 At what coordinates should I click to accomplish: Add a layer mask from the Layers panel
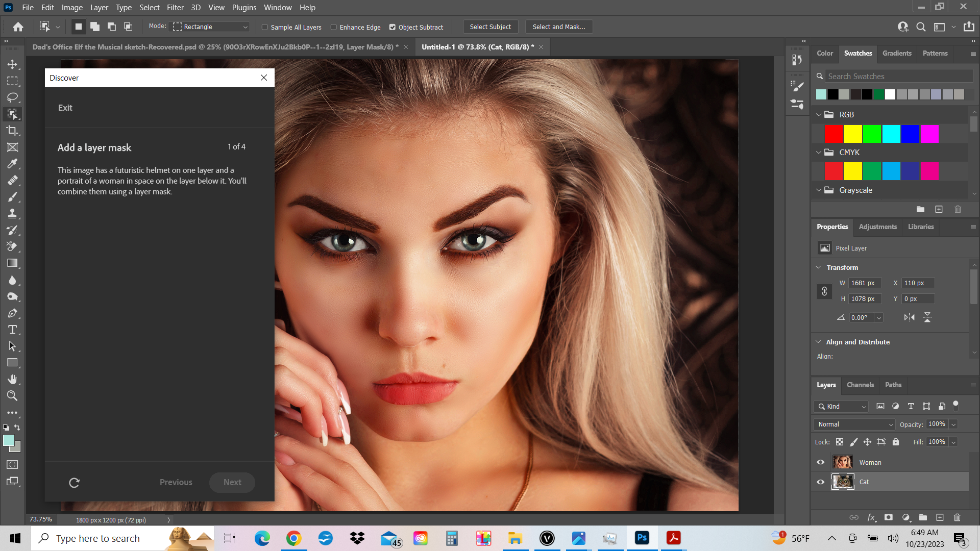point(889,517)
